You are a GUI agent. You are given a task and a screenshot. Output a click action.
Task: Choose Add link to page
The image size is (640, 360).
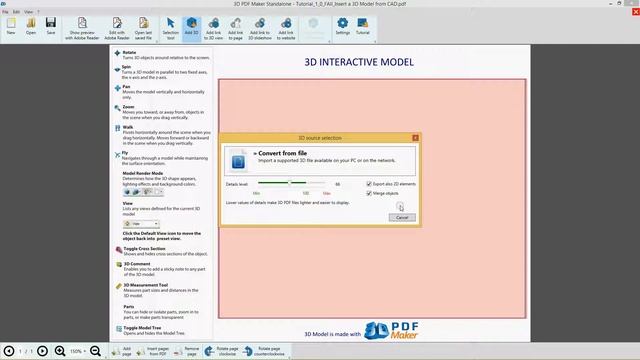(236, 29)
